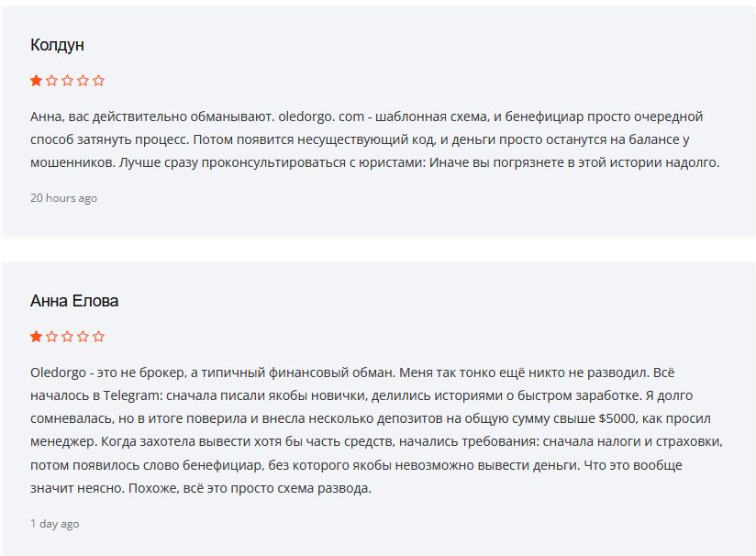Click the first filled star in Колдун's rating
This screenshot has height=556, width=756.
(36, 81)
